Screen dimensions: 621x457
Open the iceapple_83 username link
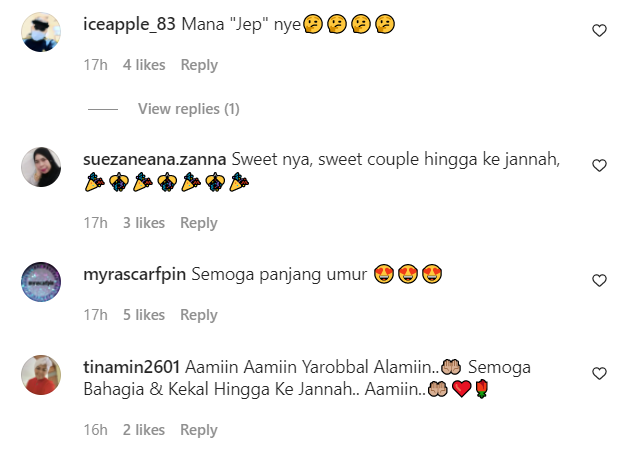pos(129,25)
